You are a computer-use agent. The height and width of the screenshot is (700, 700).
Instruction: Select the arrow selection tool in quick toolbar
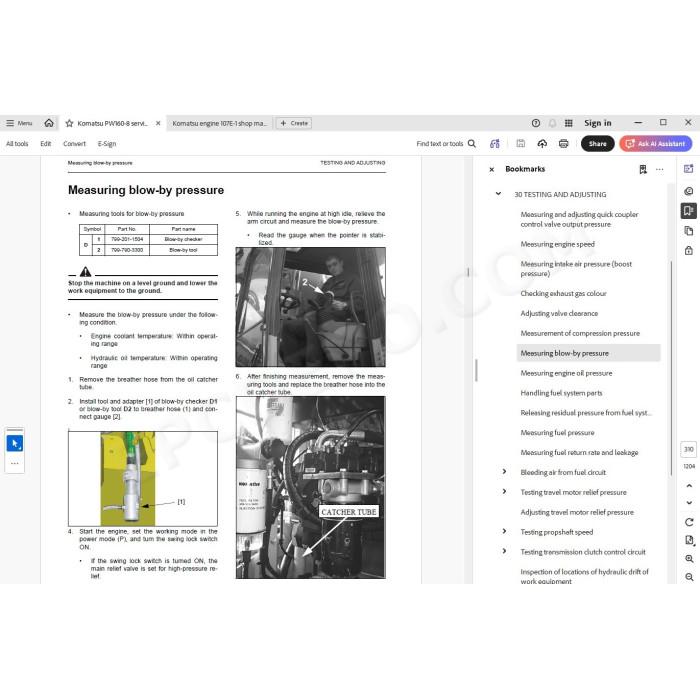click(x=15, y=444)
